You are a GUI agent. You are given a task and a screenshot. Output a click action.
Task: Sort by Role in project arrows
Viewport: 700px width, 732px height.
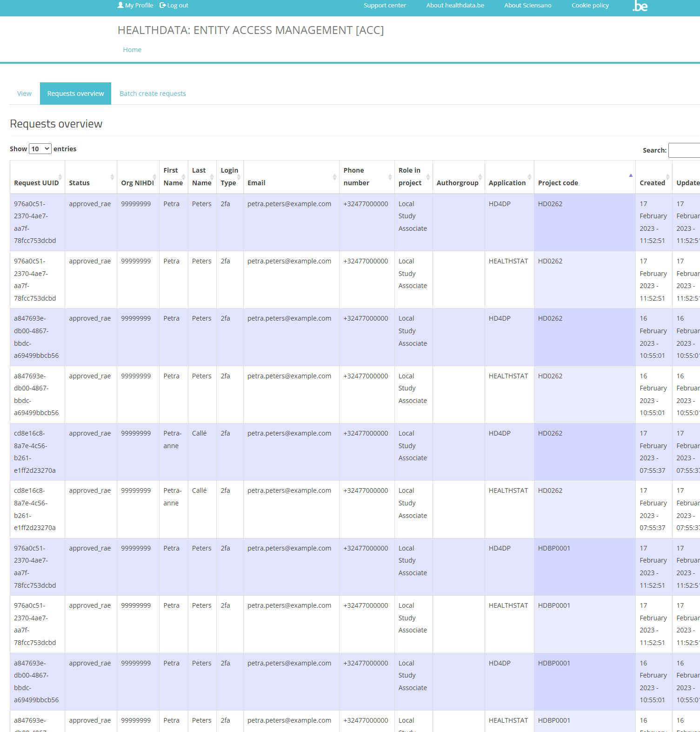coord(428,177)
